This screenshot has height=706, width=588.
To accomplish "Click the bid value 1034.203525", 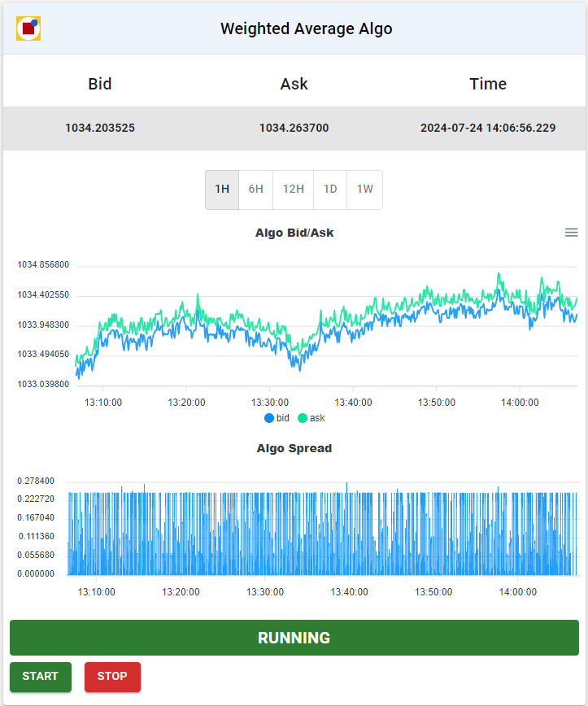I will point(100,129).
